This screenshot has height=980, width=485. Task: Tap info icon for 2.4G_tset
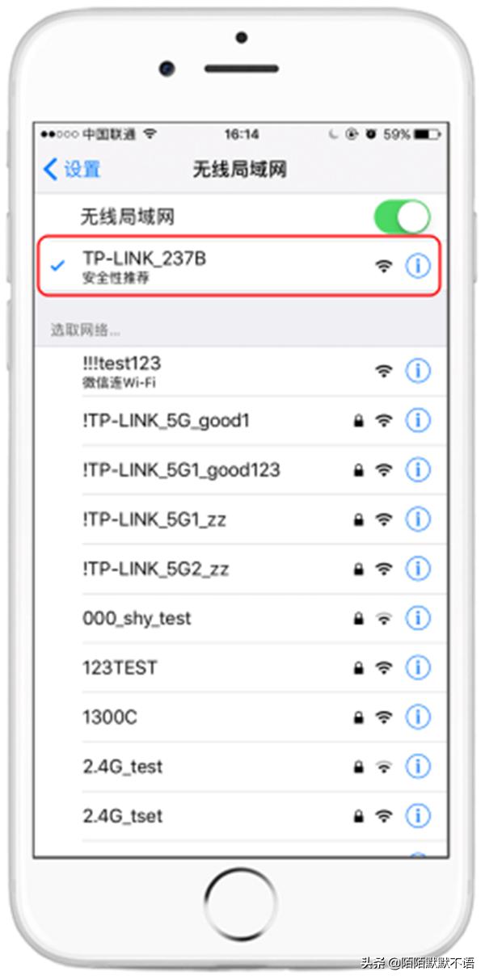[417, 816]
